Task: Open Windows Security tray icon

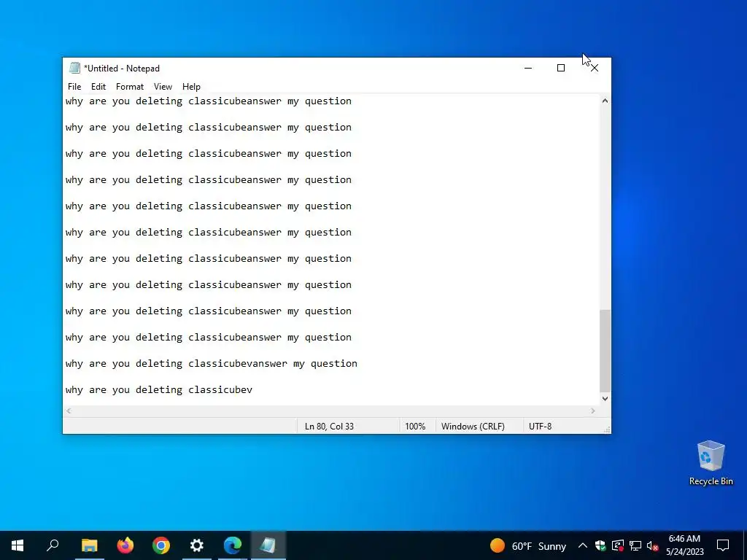Action: click(x=600, y=545)
